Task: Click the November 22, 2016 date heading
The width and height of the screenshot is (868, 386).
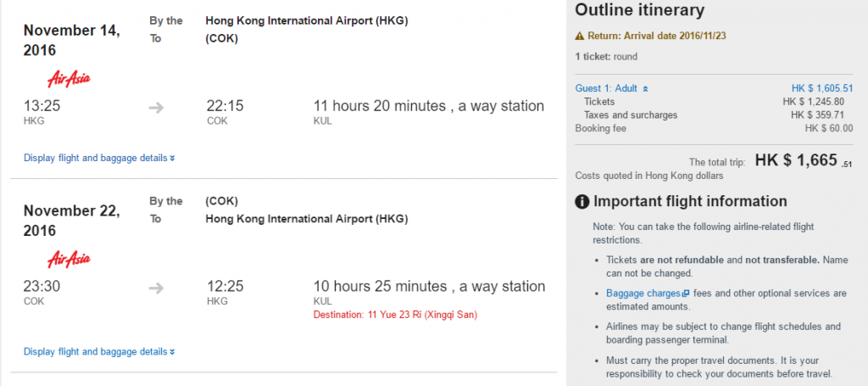Action: (71, 221)
